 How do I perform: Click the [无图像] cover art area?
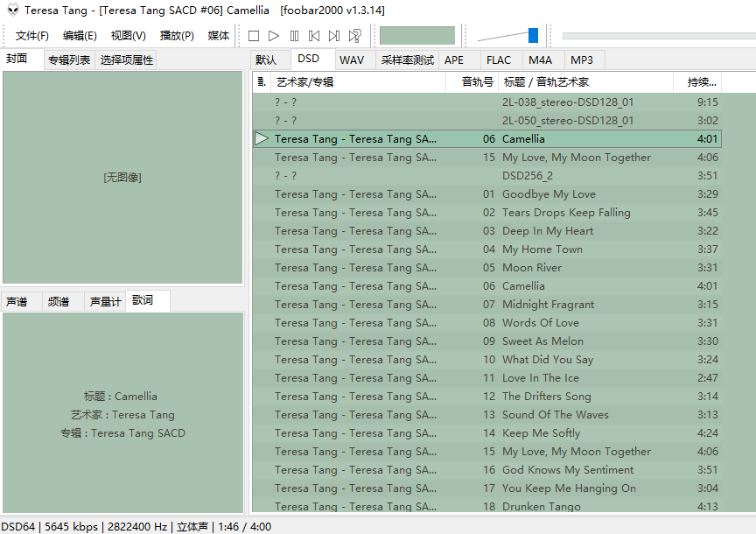(122, 178)
